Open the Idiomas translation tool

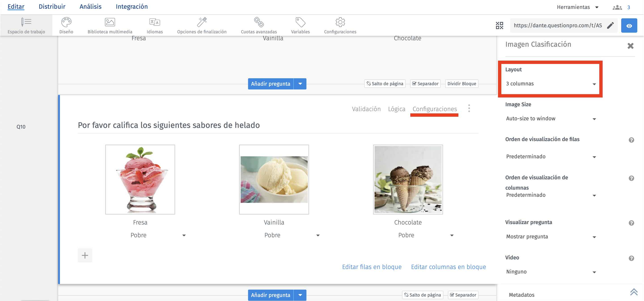coord(155,25)
